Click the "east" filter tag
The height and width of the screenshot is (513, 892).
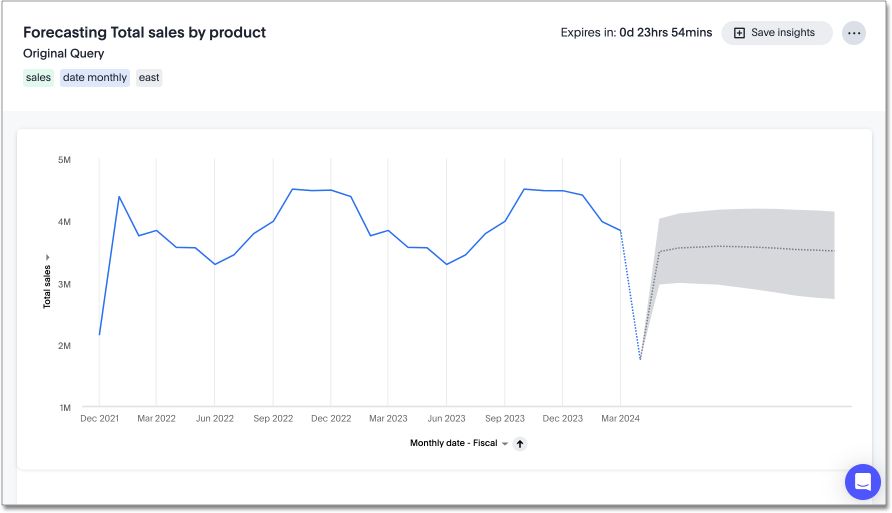[x=149, y=78]
